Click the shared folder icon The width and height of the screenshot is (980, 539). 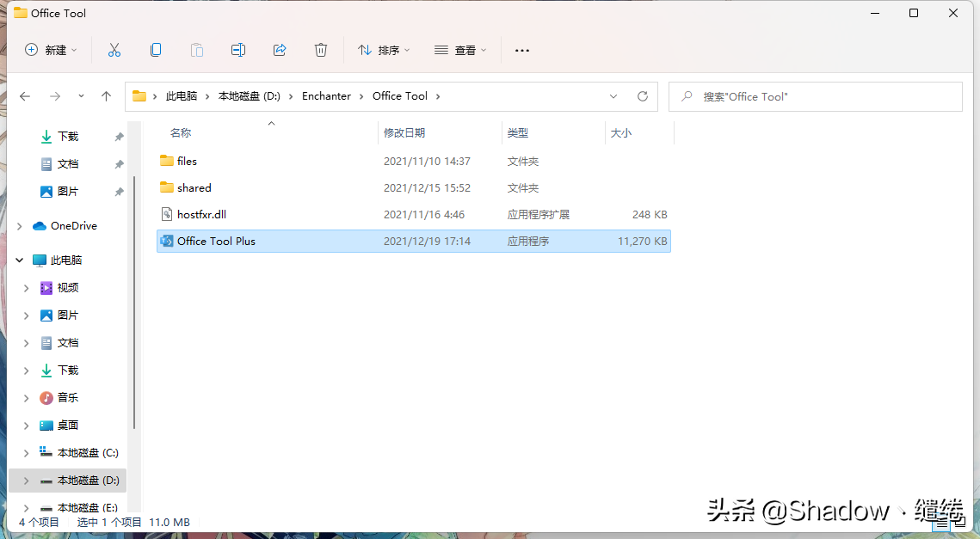pyautogui.click(x=166, y=187)
